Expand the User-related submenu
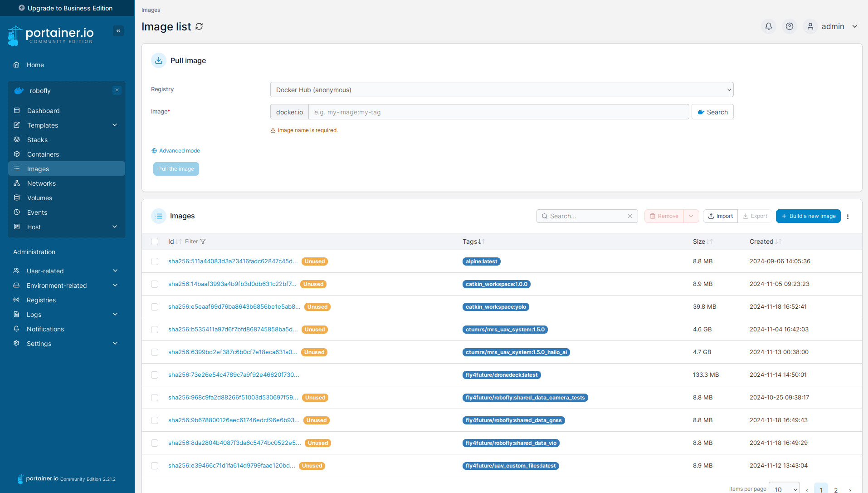Screen dimensions: 868x493 pyautogui.click(x=115, y=271)
